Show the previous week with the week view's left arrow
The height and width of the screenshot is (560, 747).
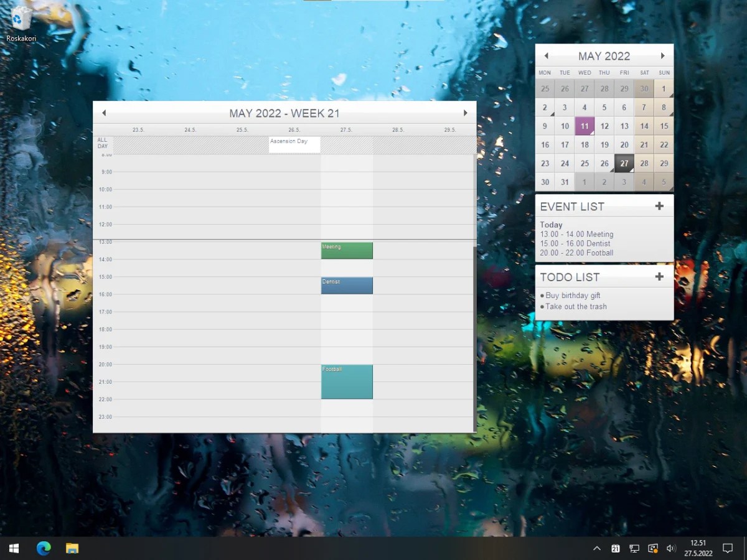coord(104,113)
